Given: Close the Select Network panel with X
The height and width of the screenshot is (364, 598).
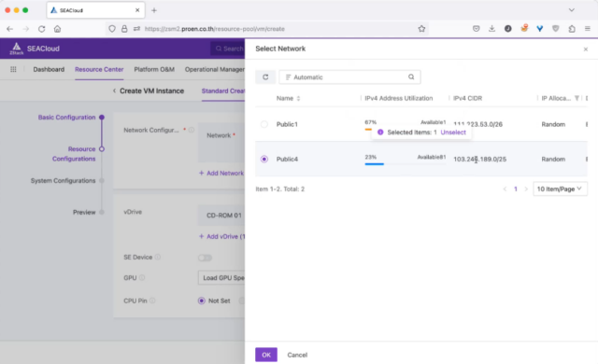Looking at the screenshot, I should [x=586, y=49].
